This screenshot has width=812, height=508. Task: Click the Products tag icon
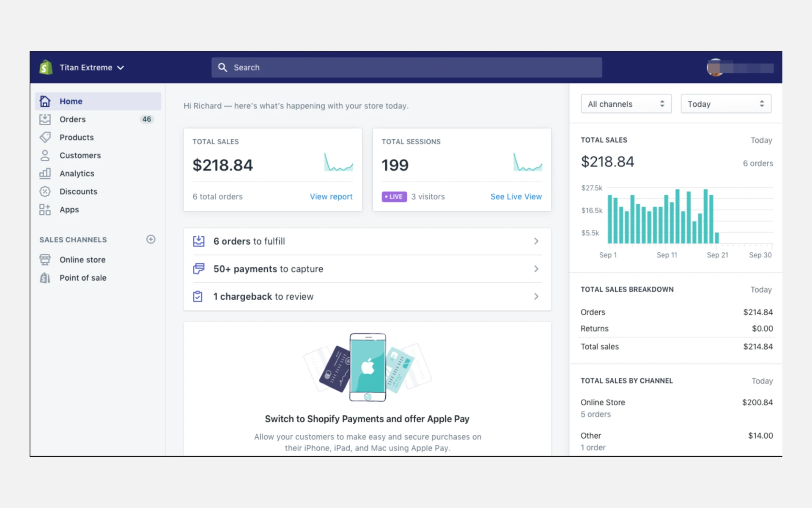pyautogui.click(x=45, y=137)
